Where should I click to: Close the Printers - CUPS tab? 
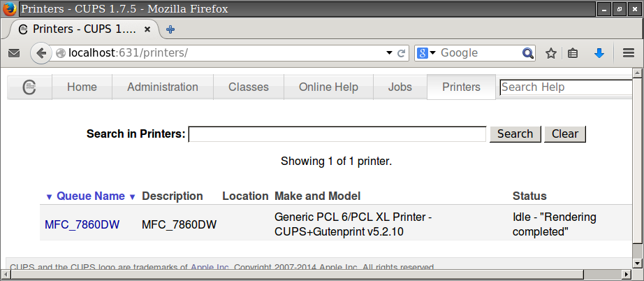point(147,29)
